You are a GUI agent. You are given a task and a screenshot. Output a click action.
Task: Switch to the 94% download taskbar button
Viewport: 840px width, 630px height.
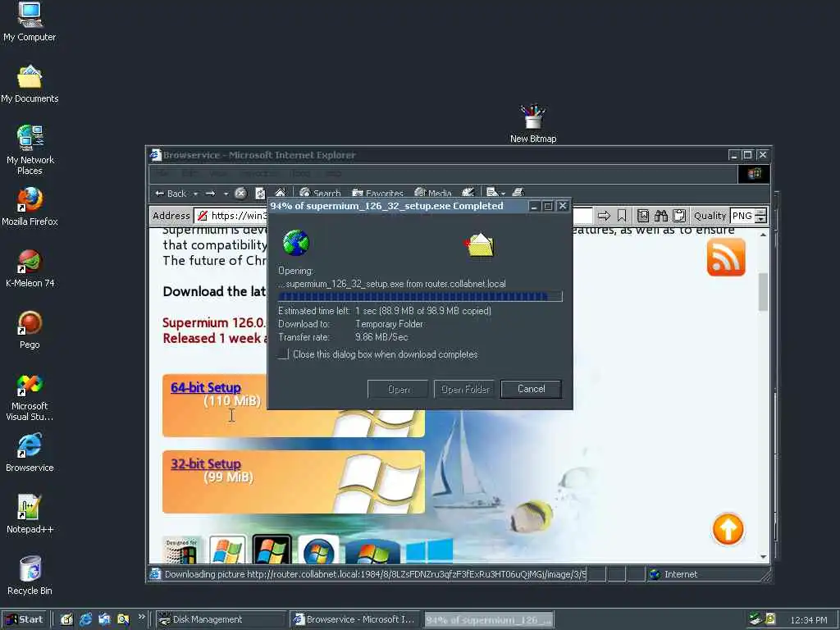489,620
